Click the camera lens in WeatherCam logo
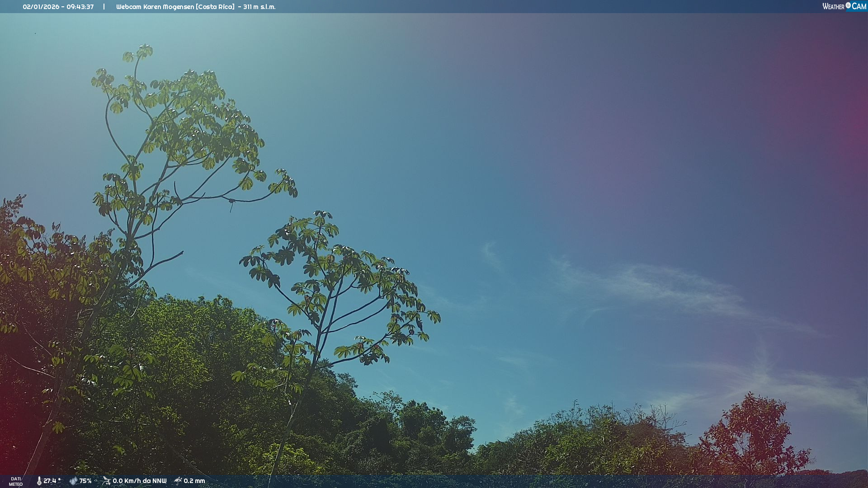Screen dimensions: 868x488 (x=848, y=5)
